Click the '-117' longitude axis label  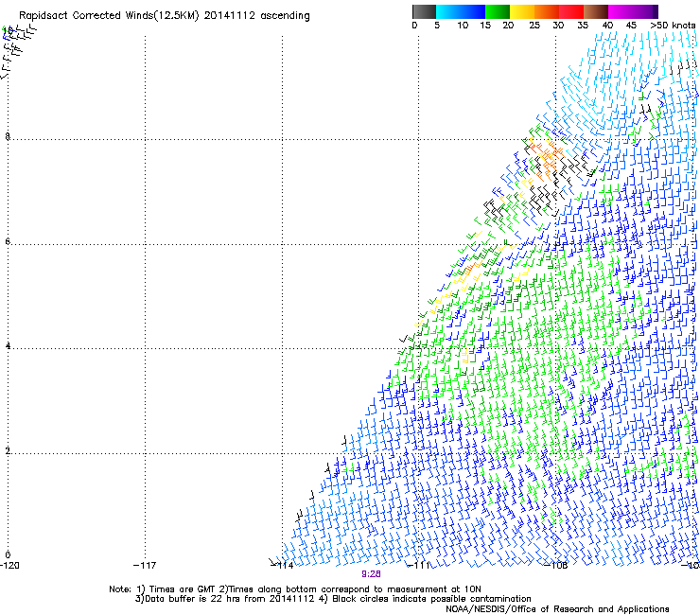tap(145, 566)
